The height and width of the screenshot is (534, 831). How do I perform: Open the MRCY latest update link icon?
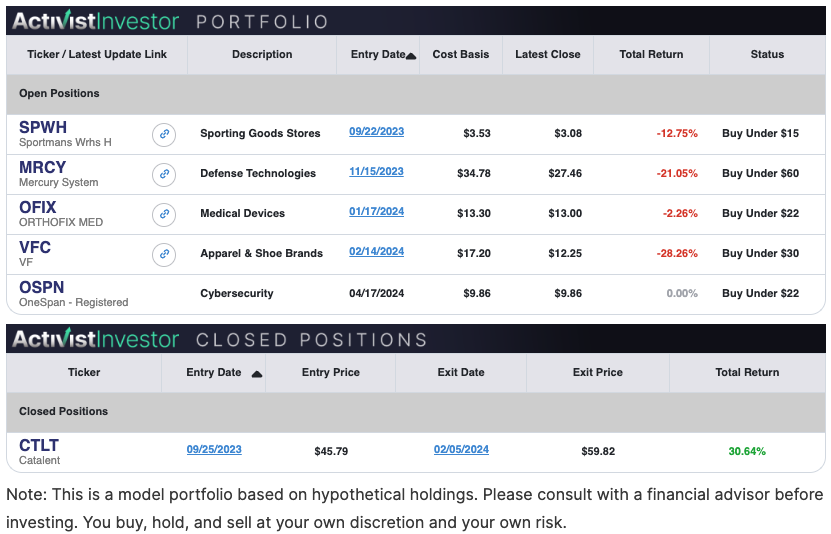click(x=164, y=174)
